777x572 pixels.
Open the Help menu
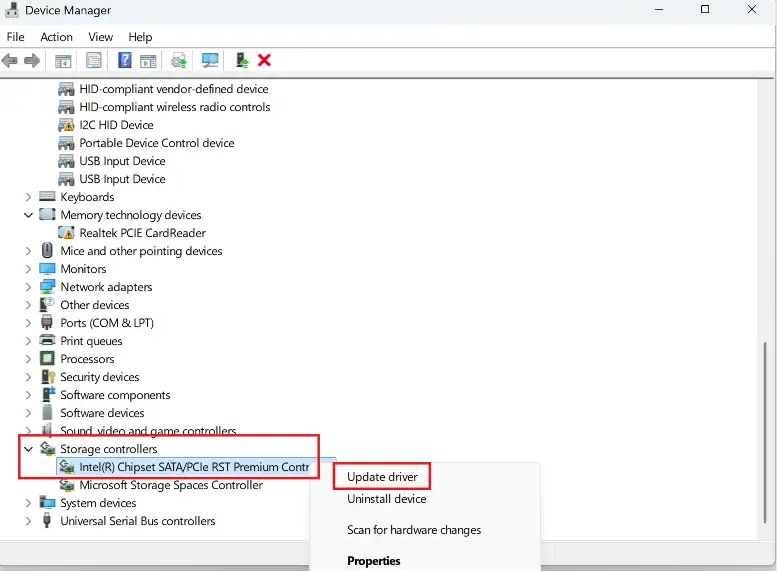click(x=140, y=37)
